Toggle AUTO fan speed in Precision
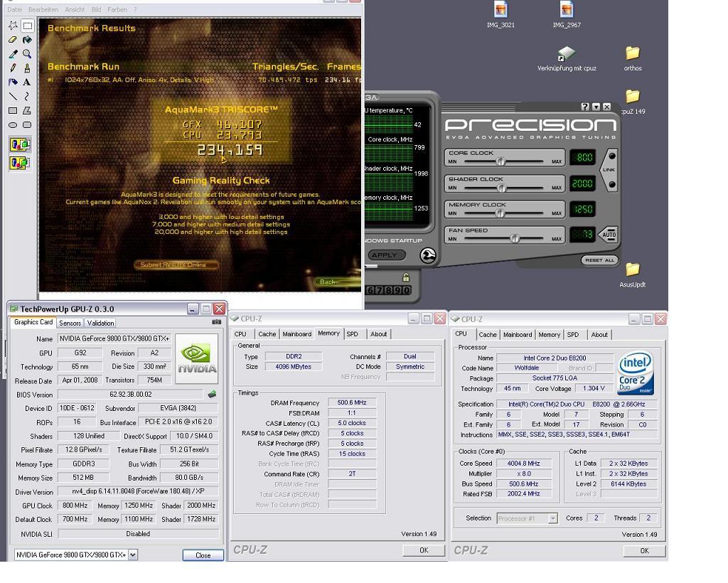This screenshot has height=583, width=728. 608,235
